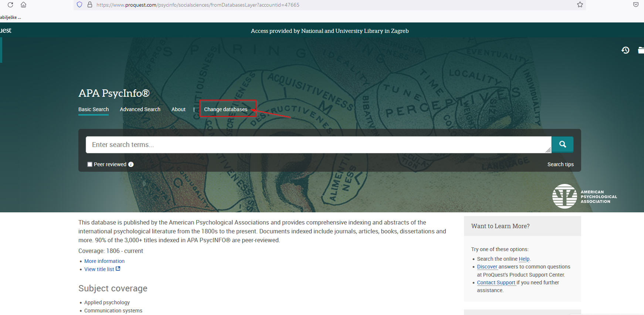
Task: Open the About tab
Action: pyautogui.click(x=179, y=109)
